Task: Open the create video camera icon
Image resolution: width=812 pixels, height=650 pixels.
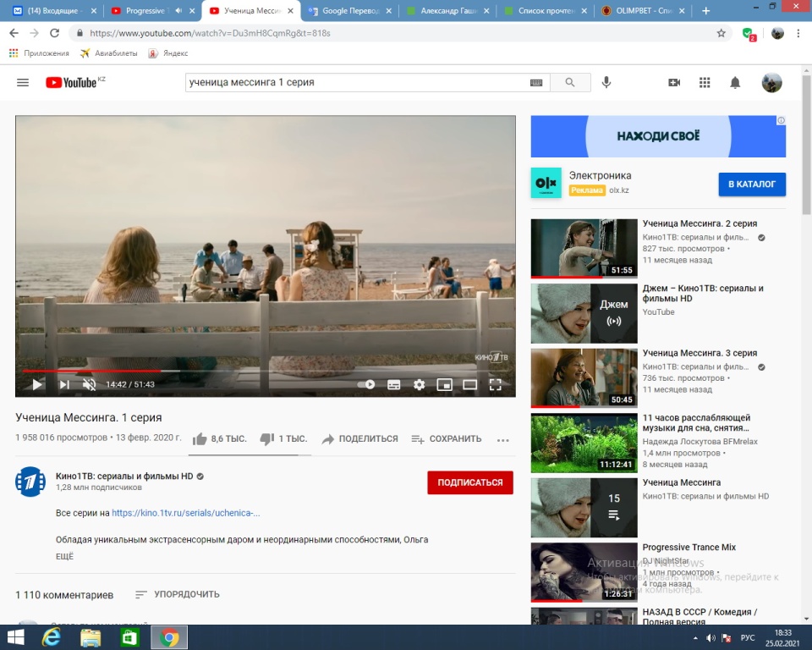Action: click(674, 82)
